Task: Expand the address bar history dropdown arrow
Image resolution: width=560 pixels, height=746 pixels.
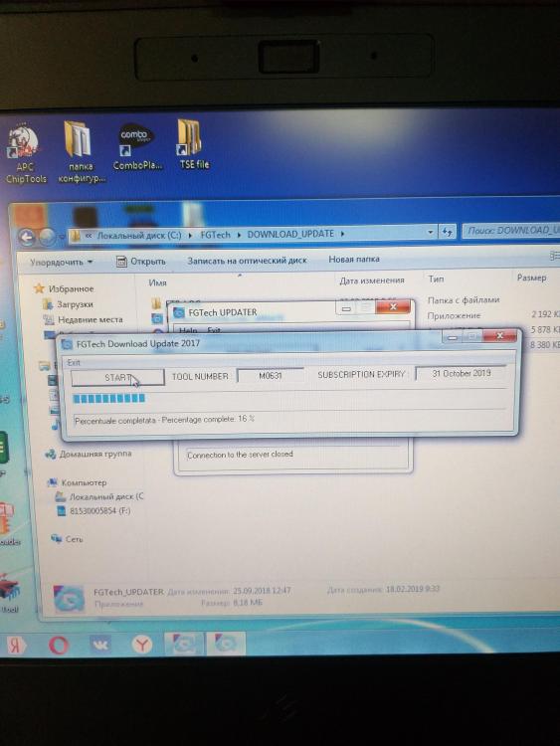Action: (430, 232)
